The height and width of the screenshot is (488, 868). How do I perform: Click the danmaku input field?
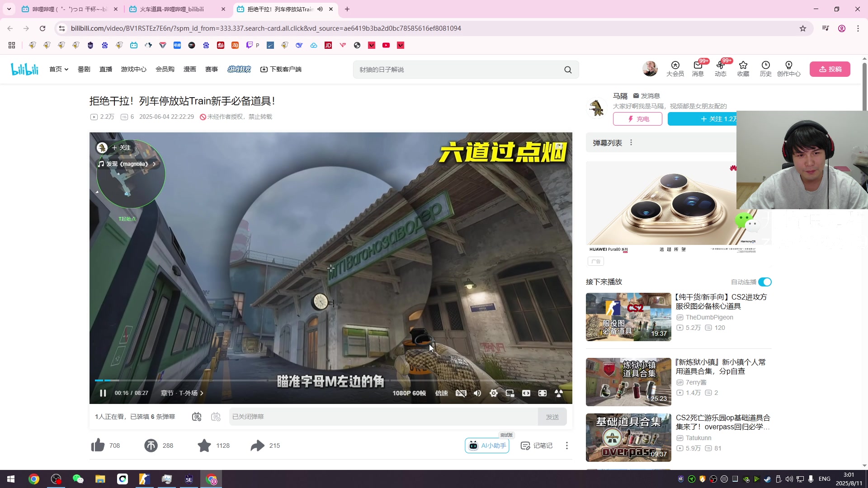tap(383, 417)
